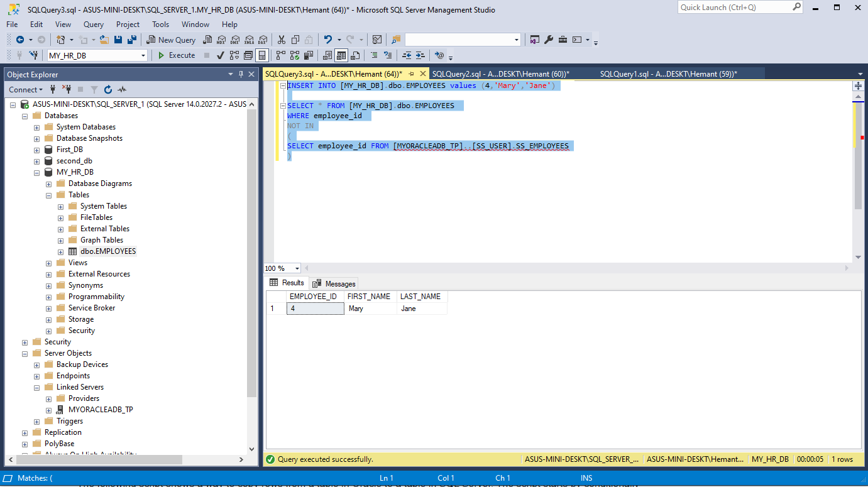The height and width of the screenshot is (487, 868).
Task: Click the Save All disks icon
Action: pyautogui.click(x=132, y=40)
